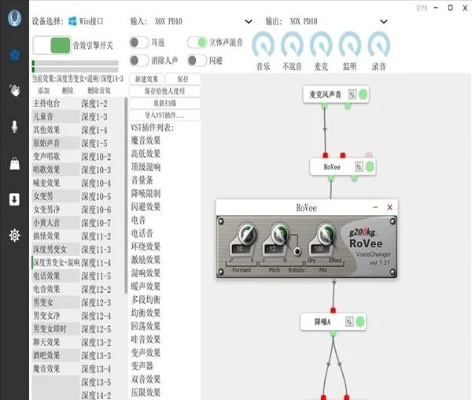Toggle green bypass dot on 麦克风声音 node
Image resolution: width=472 pixels, height=400 pixels.
pos(363,94)
